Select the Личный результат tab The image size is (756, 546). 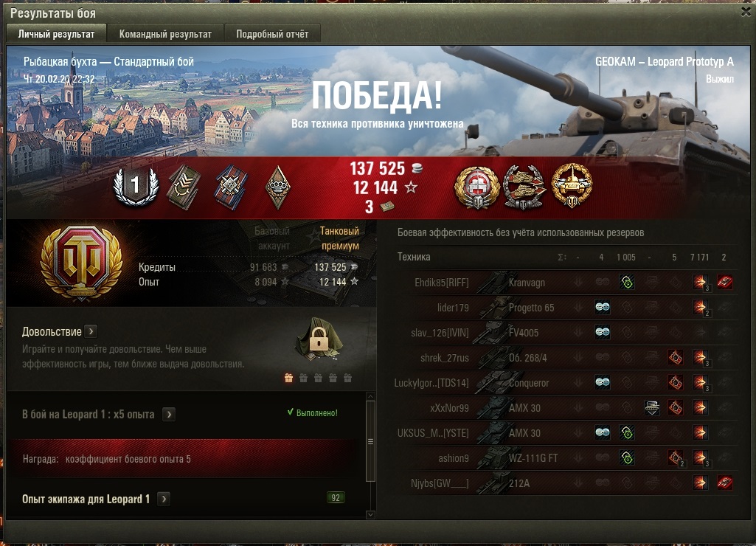tap(56, 34)
